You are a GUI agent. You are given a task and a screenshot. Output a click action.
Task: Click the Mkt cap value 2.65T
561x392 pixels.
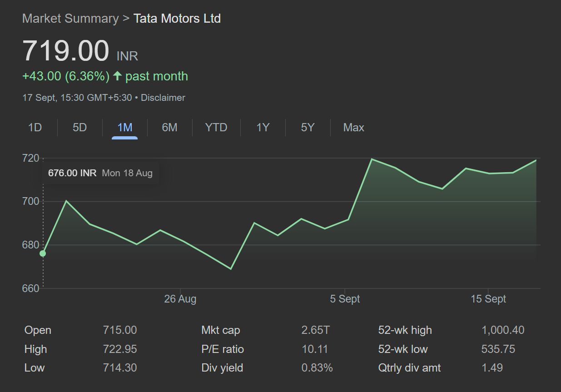tap(315, 330)
